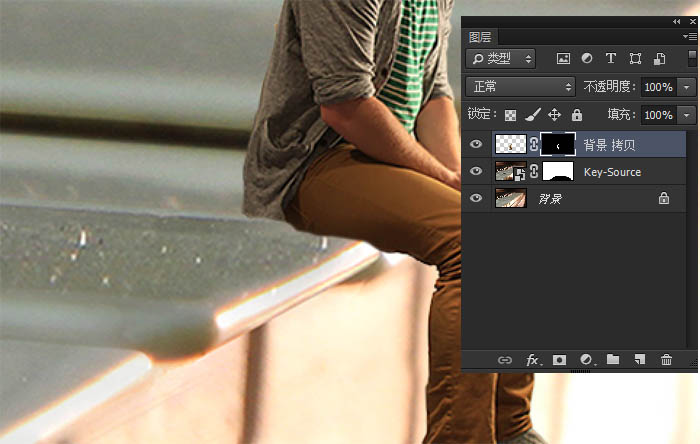Unlink mask on 背景 拷贝 layer
This screenshot has height=444, width=700.
coord(533,144)
